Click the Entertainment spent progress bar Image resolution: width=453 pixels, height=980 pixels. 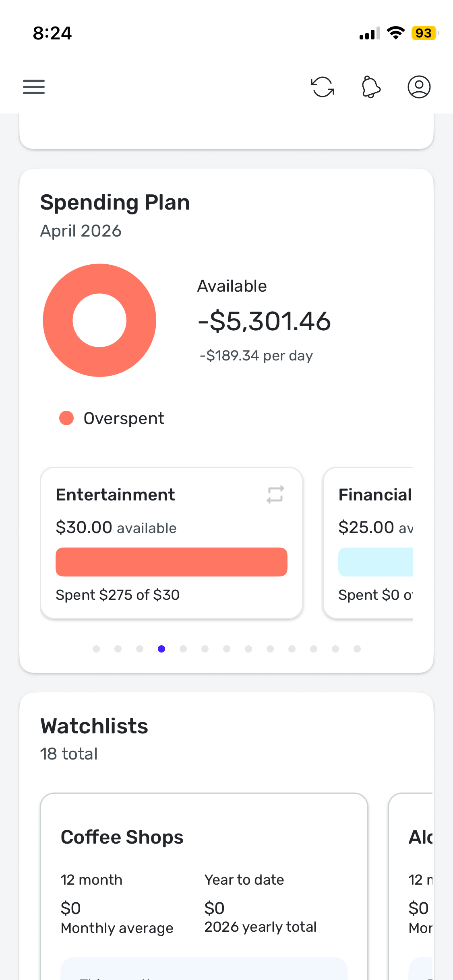(x=172, y=562)
